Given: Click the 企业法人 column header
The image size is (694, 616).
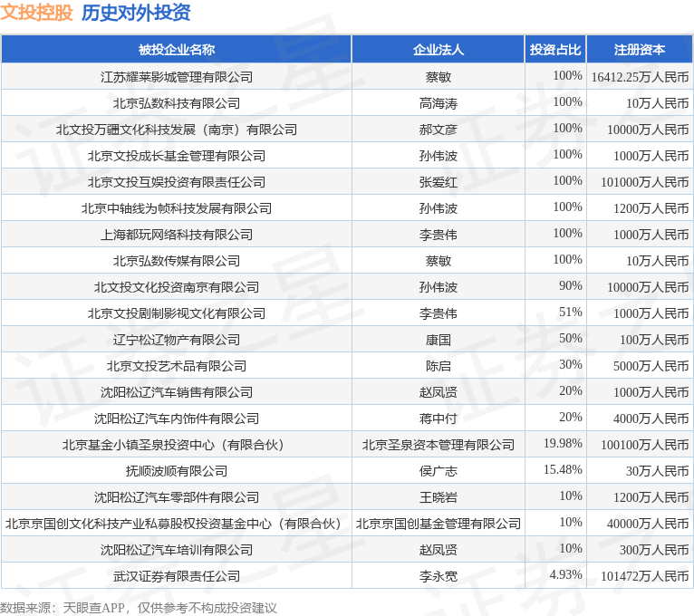Looking at the screenshot, I should [x=439, y=49].
